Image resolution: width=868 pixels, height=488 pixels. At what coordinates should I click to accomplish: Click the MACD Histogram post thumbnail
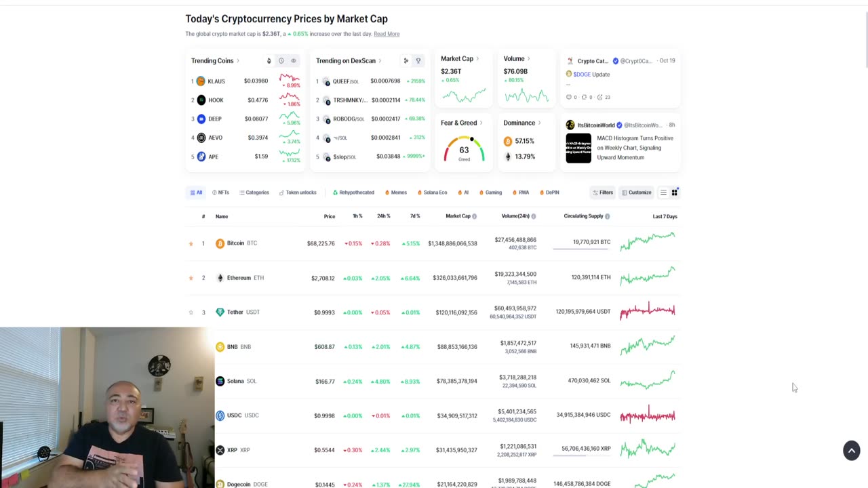click(x=578, y=148)
